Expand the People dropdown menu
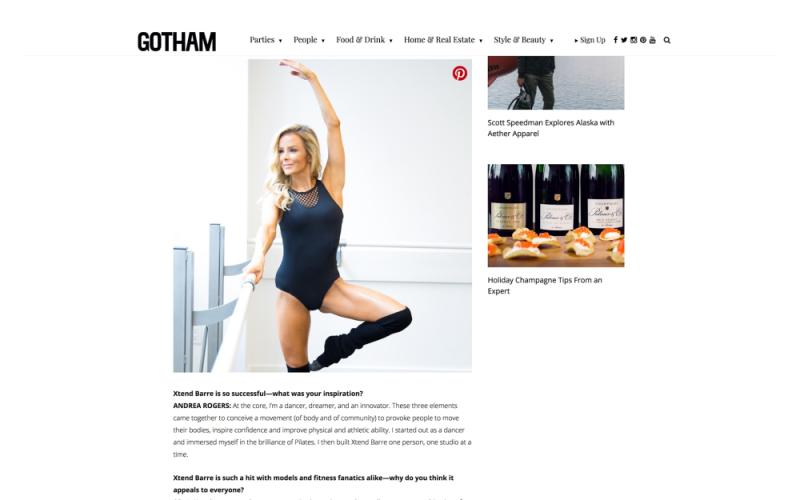Image resolution: width=800 pixels, height=500 pixels. (x=309, y=40)
